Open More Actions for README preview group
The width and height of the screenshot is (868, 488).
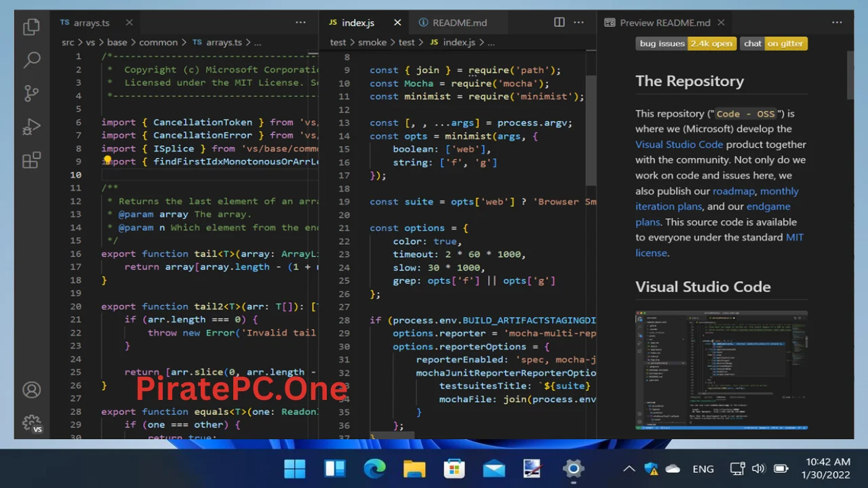pyautogui.click(x=837, y=22)
